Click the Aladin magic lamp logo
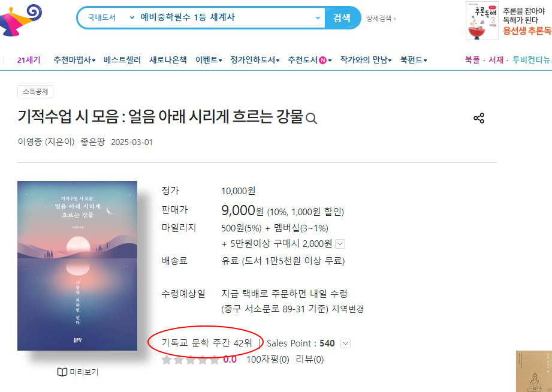The image size is (552, 392). pos(20,20)
